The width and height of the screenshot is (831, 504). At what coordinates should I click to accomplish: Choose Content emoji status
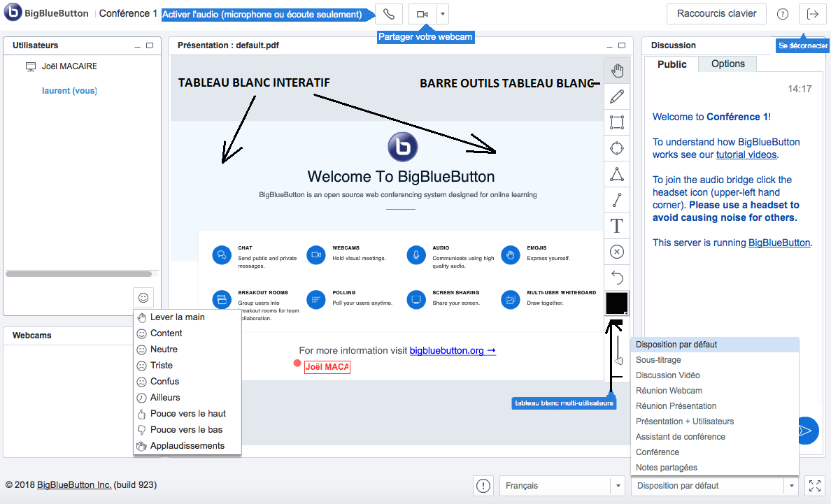click(x=187, y=333)
